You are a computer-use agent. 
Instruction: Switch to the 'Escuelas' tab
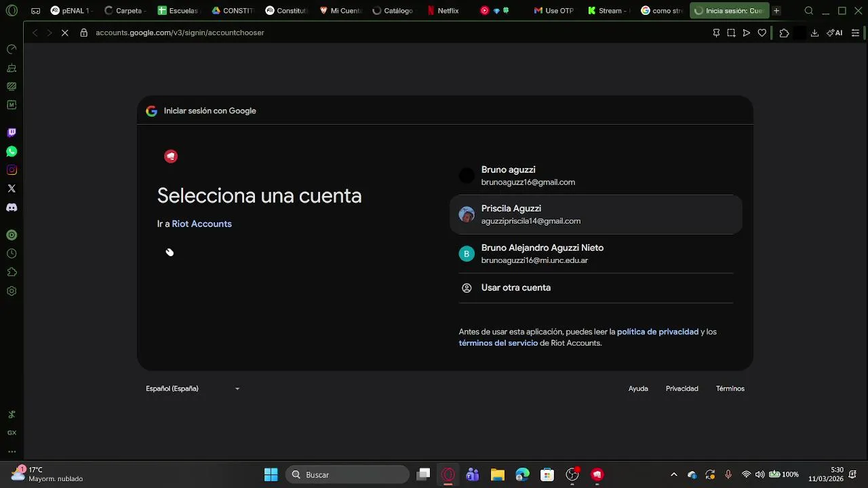pyautogui.click(x=178, y=11)
